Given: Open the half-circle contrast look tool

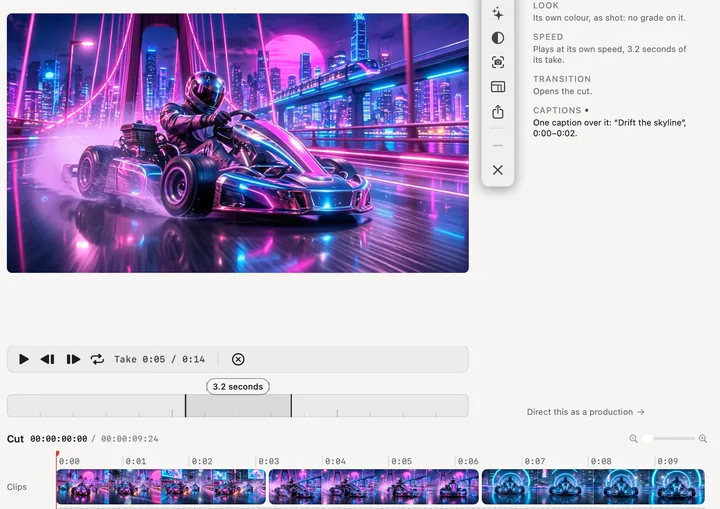Looking at the screenshot, I should pyautogui.click(x=498, y=38).
